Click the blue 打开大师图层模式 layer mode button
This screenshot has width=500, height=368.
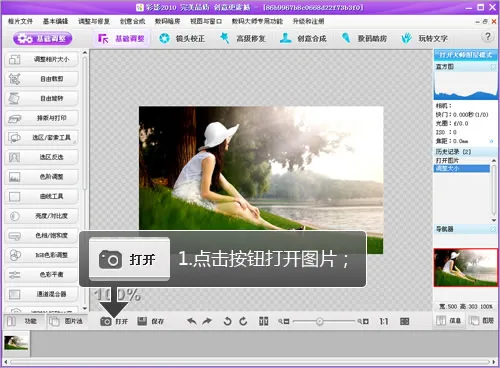pos(466,55)
